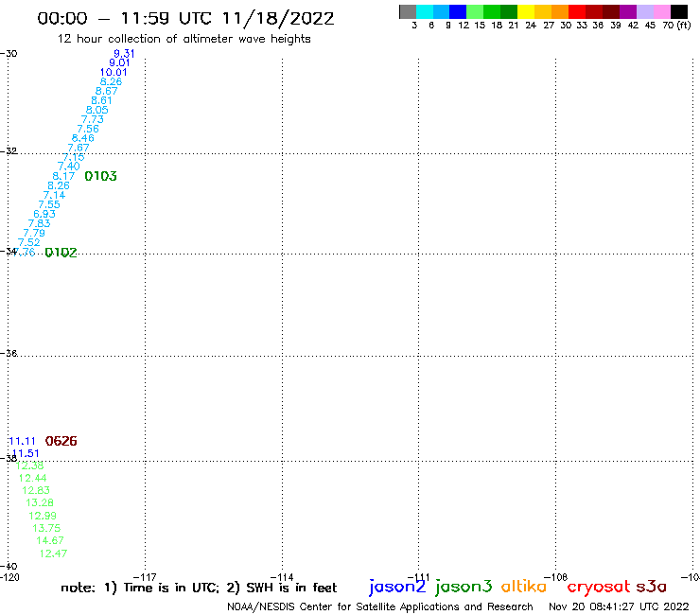Click the 7.73 reading
Screen dimensions: 700x615
pos(93,119)
